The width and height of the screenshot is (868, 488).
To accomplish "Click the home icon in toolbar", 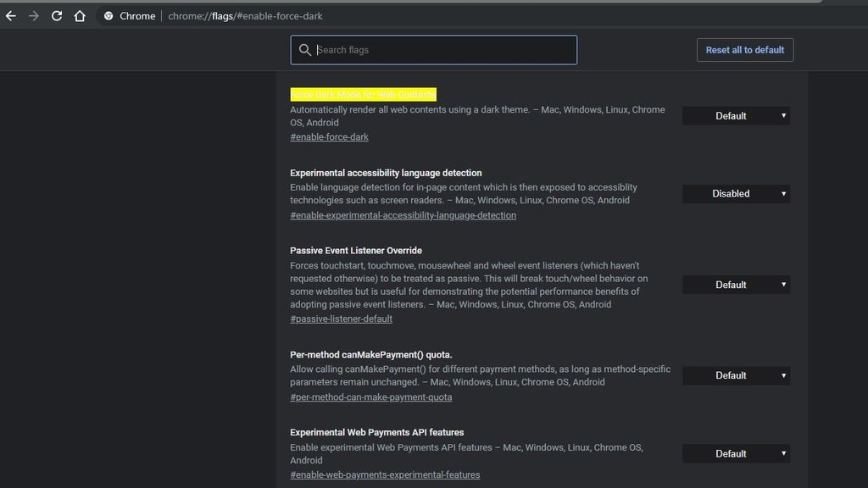I will [x=81, y=15].
